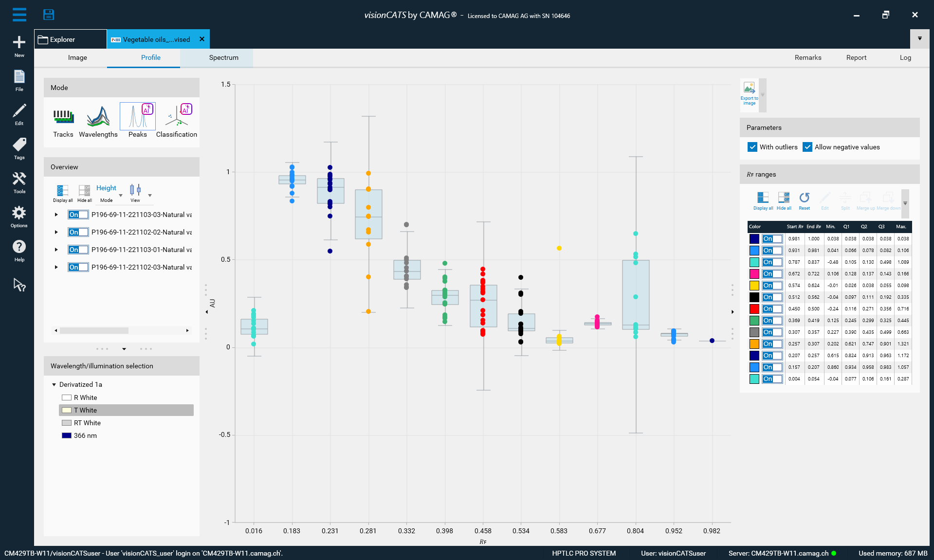Toggle off track P196-69-11-221103-03-Natural
This screenshot has height=560, width=934.
78,214
